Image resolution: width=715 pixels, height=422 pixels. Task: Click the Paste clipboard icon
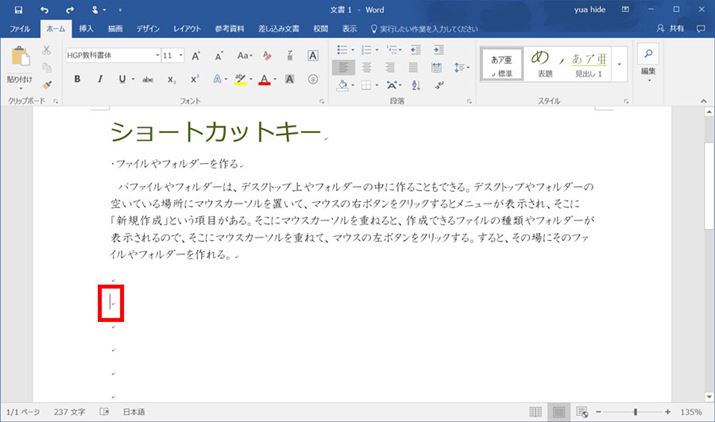pos(19,63)
